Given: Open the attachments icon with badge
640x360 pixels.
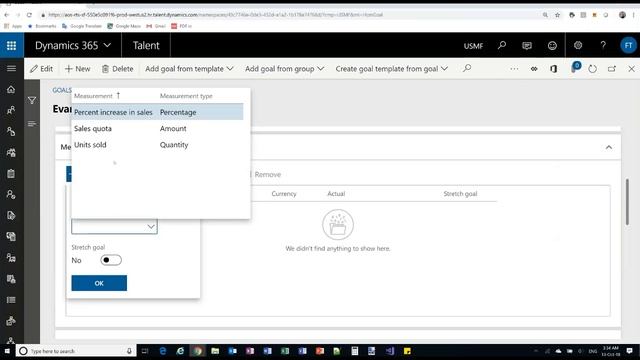Looking at the screenshot, I should coord(575,67).
